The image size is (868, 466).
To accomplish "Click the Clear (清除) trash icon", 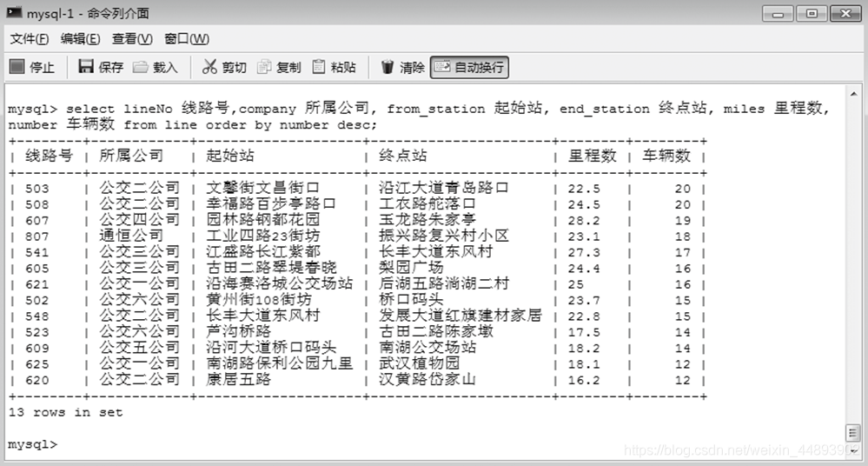I will coord(388,67).
